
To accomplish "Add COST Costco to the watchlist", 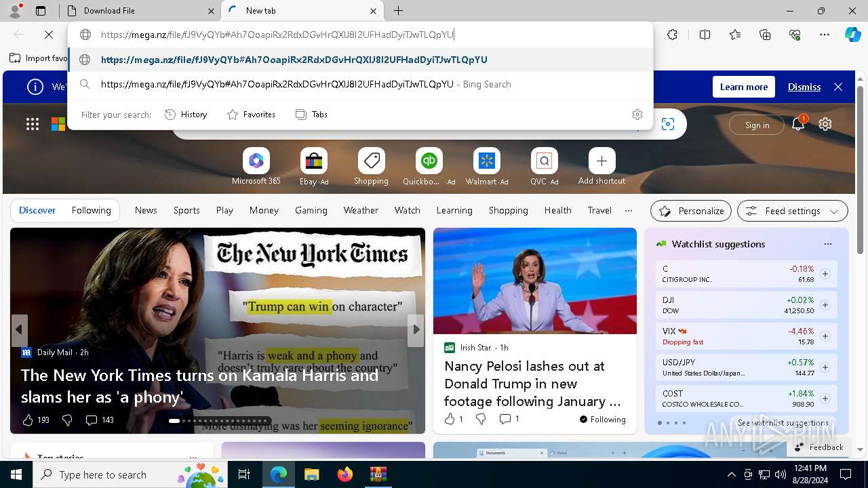I will 825,399.
